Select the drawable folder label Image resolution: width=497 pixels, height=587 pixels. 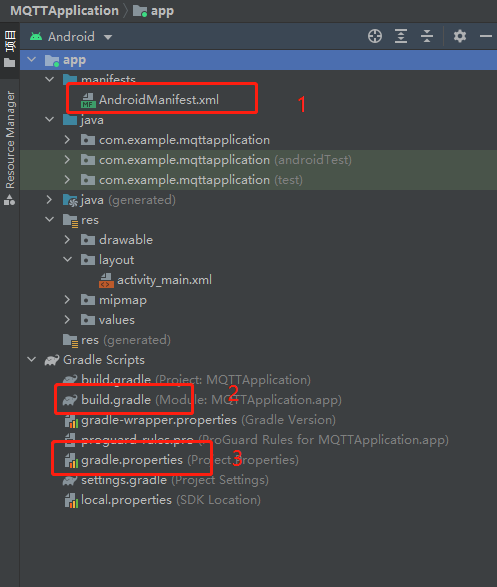[126, 240]
